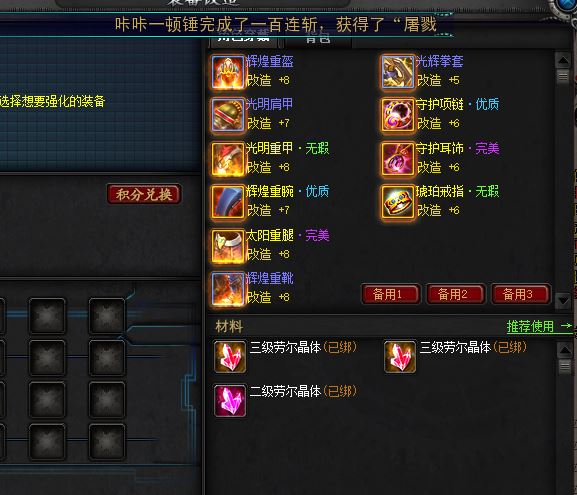577x495 pixels.
Task: Select the 太阳重腿 leg armor icon
Action: 228,246
